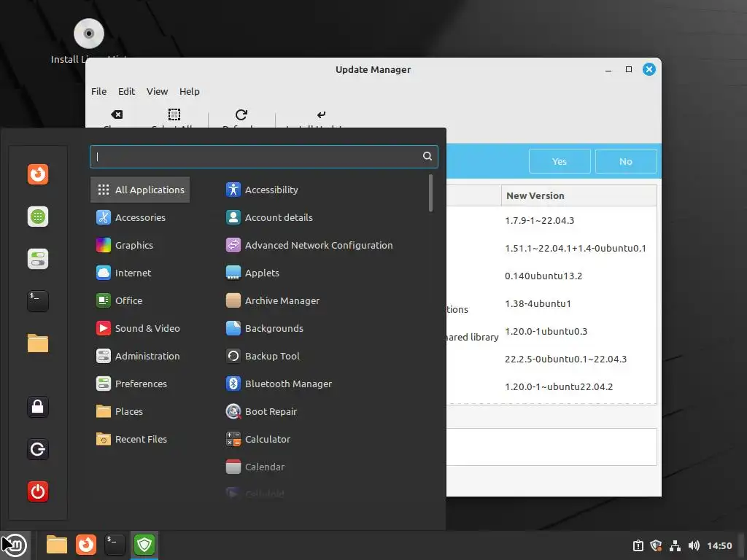Open the View menu in Update Manager
Image resolution: width=747 pixels, height=560 pixels.
(157, 91)
